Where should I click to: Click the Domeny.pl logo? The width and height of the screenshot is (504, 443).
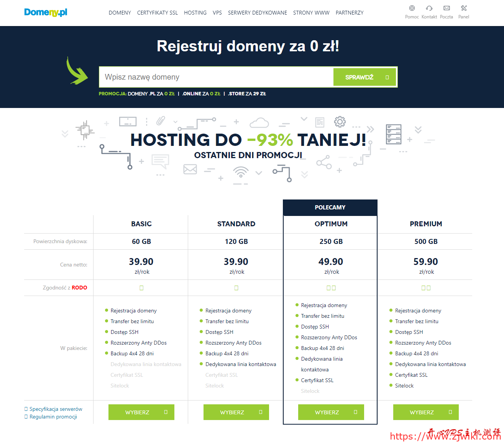(x=46, y=12)
